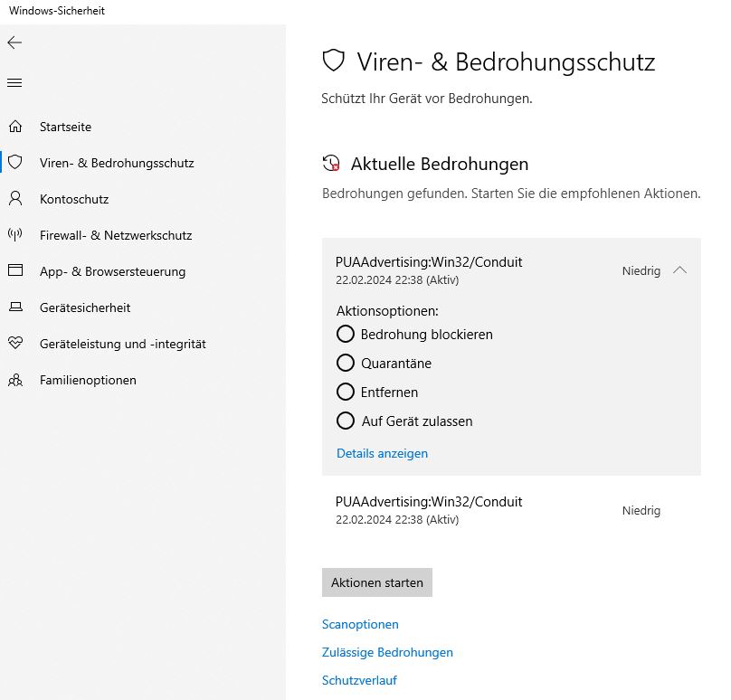Click the Gerätesicherheit laptop icon
Screen dimensions: 731x700
click(15, 307)
